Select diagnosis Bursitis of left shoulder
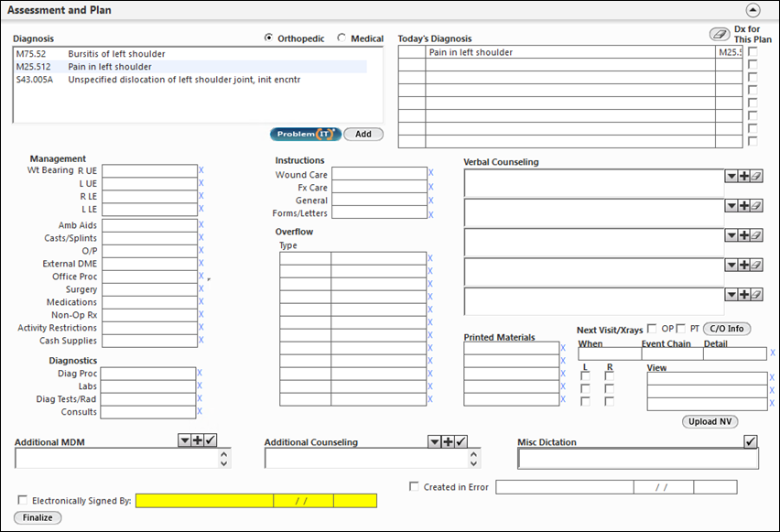This screenshot has width=780, height=532. pos(190,54)
